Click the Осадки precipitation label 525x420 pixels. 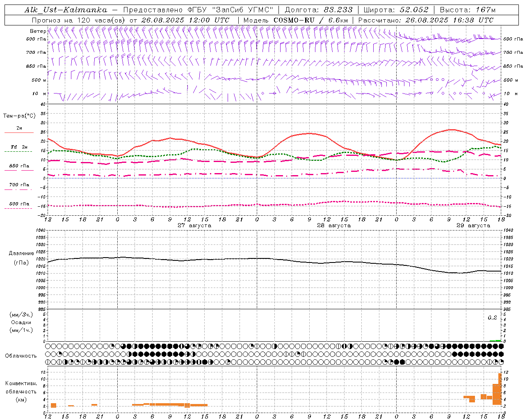pyautogui.click(x=21, y=322)
